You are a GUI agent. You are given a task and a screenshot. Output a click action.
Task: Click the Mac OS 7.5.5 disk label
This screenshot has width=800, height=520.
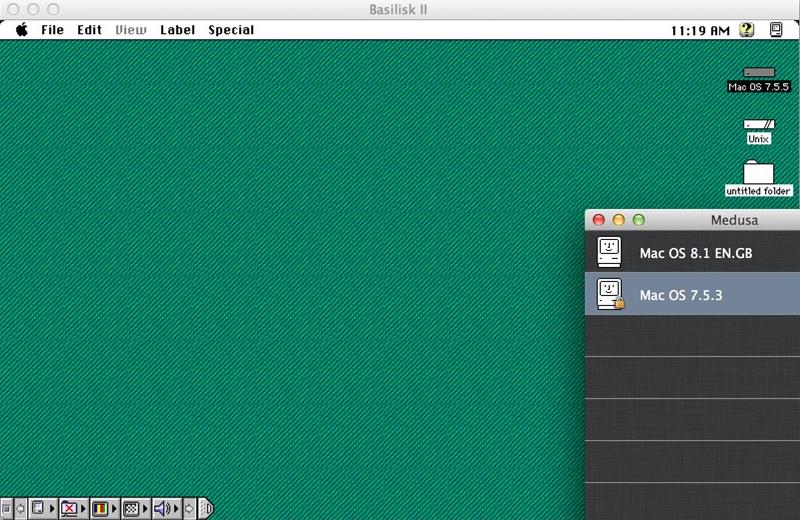[759, 87]
